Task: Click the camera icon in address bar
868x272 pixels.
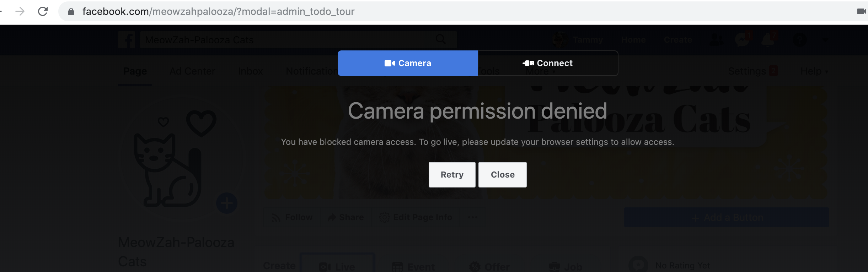Action: (x=861, y=12)
